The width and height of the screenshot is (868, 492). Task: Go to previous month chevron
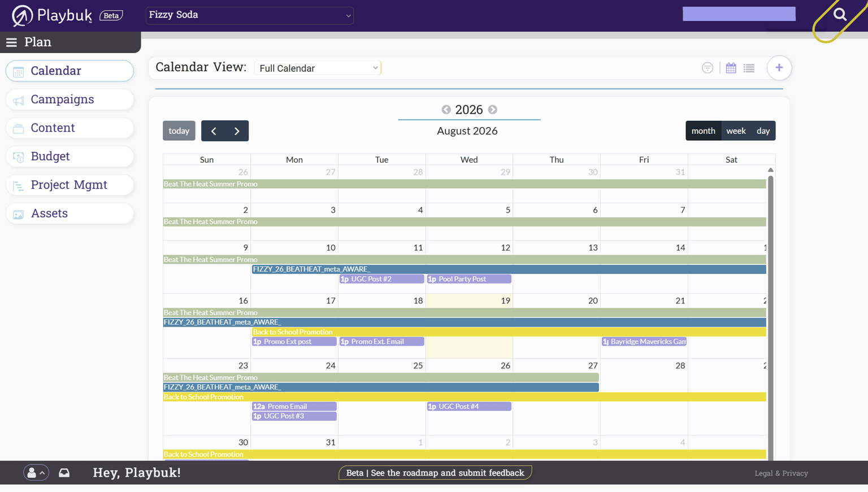pyautogui.click(x=213, y=130)
